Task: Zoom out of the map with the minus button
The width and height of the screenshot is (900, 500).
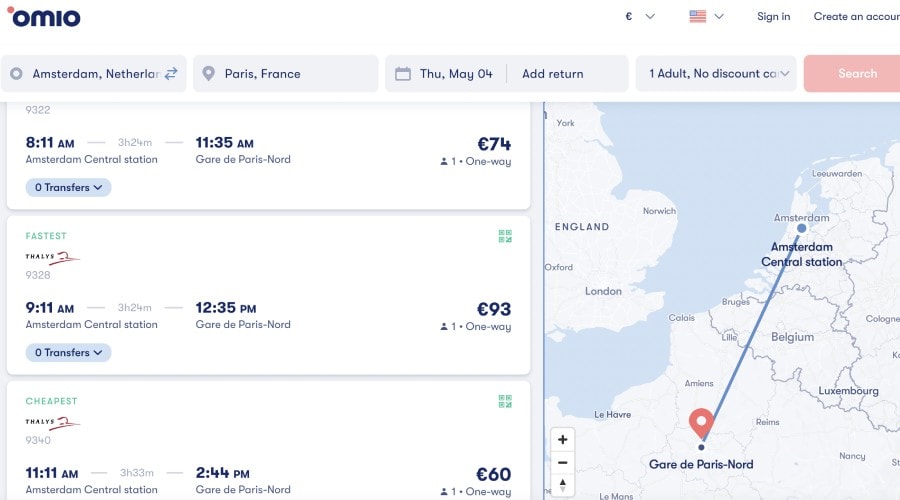Action: point(562,463)
